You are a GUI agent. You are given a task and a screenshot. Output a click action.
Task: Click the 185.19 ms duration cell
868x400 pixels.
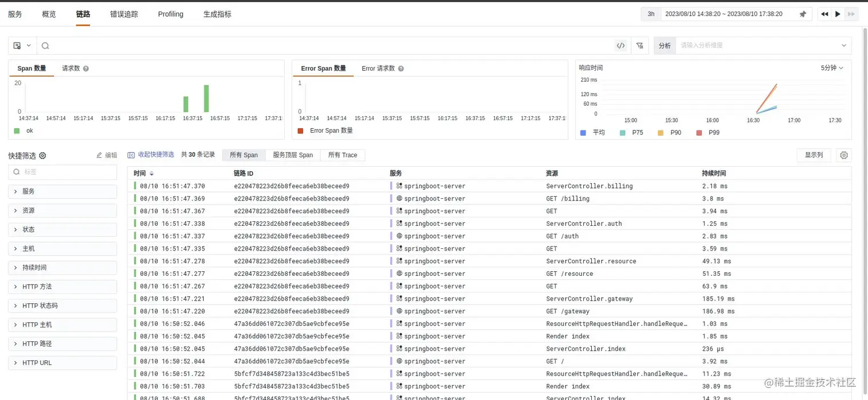(x=718, y=299)
